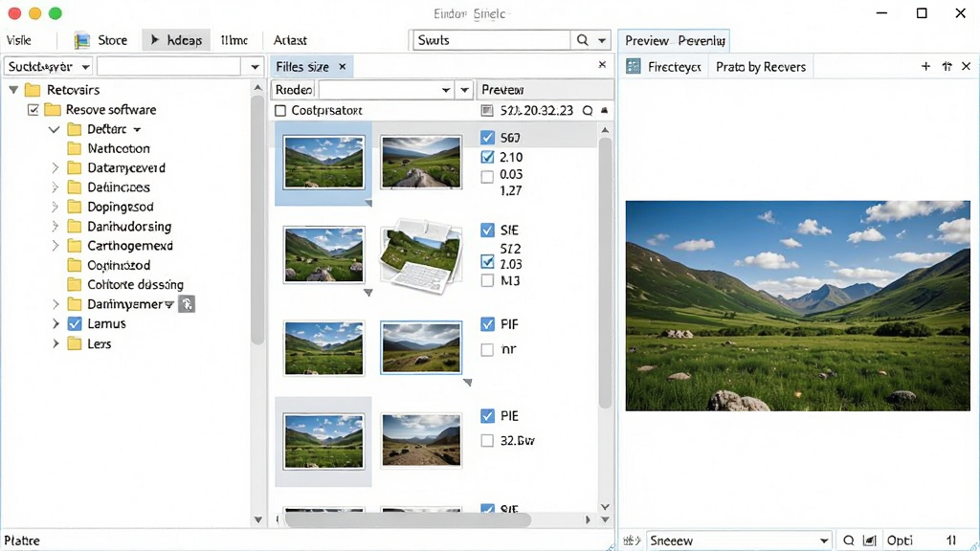
Task: Click the zoom magnifier right of the Sneeew dropdown
Action: [x=849, y=540]
